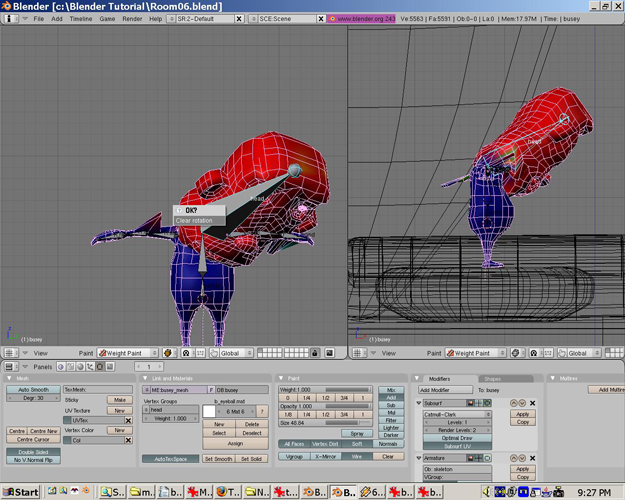Move the Subsurf modifier down in stack
This screenshot has width=625, height=500.
521,403
